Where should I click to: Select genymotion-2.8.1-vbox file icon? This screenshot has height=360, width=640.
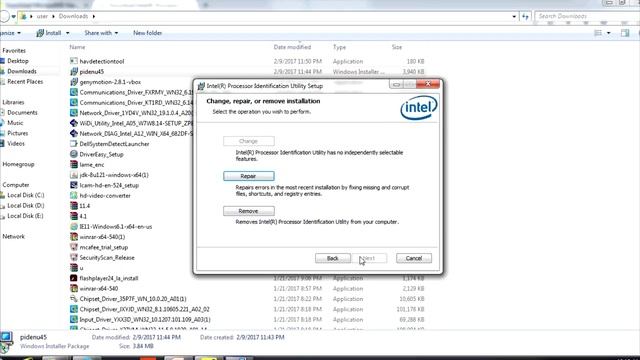pos(74,82)
